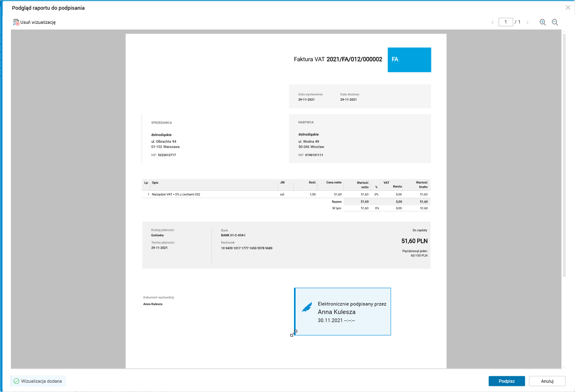Click the Usuń wizualizację icon
Viewport: 575px width, 392px height.
point(16,22)
